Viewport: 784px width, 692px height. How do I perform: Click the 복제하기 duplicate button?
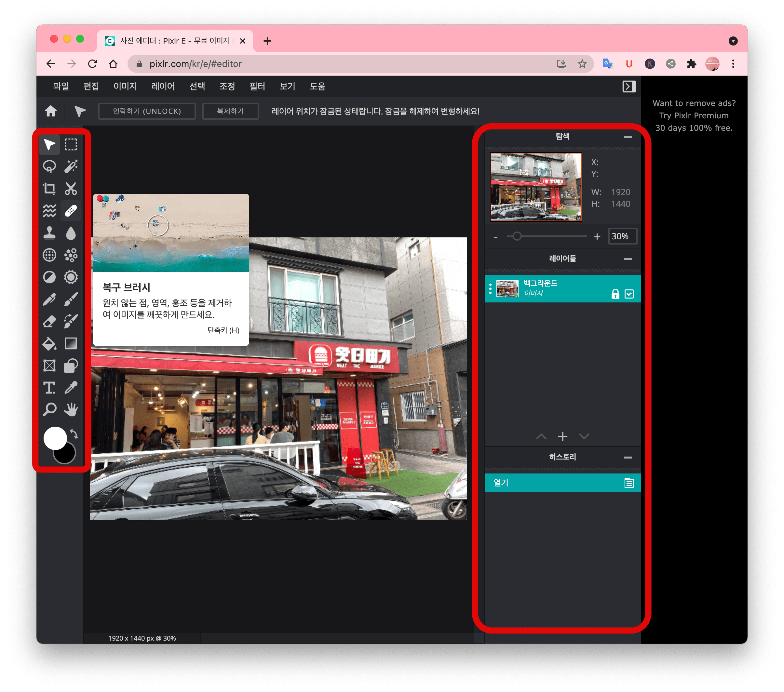(x=230, y=111)
